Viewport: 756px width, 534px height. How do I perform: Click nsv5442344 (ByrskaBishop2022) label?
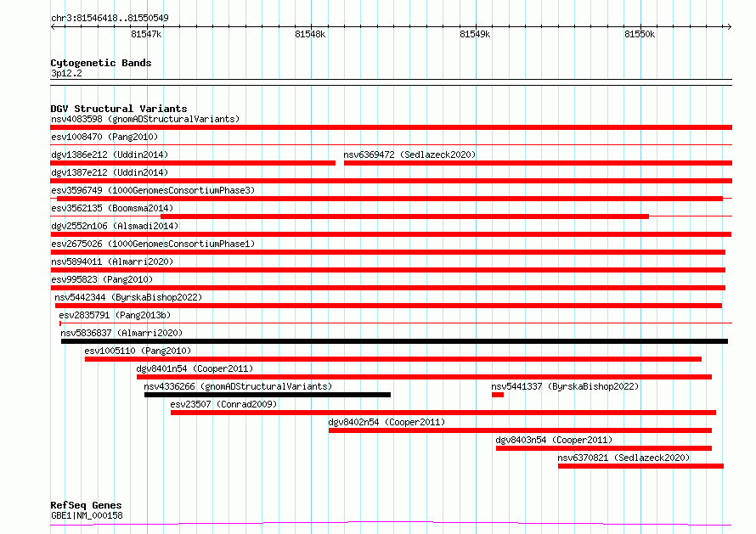[x=128, y=297]
